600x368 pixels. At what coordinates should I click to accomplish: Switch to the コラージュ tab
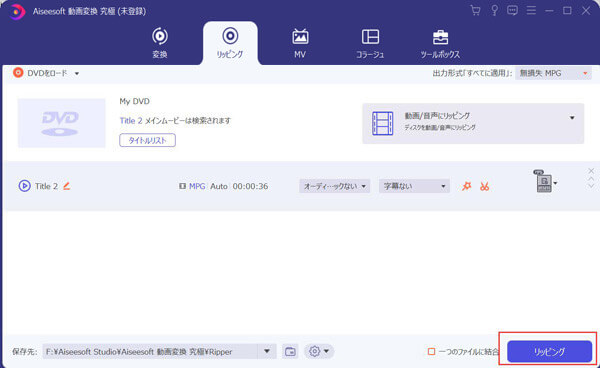(x=370, y=43)
